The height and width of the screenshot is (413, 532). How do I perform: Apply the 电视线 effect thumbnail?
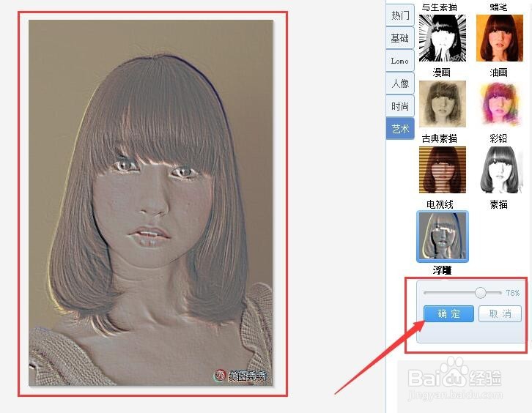coord(443,170)
